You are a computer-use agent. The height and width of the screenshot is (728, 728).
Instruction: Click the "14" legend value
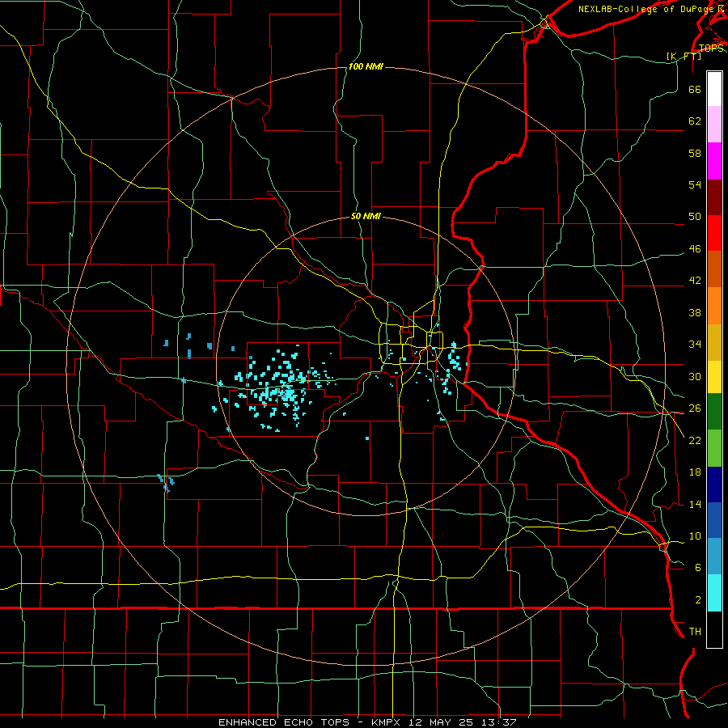click(x=695, y=504)
